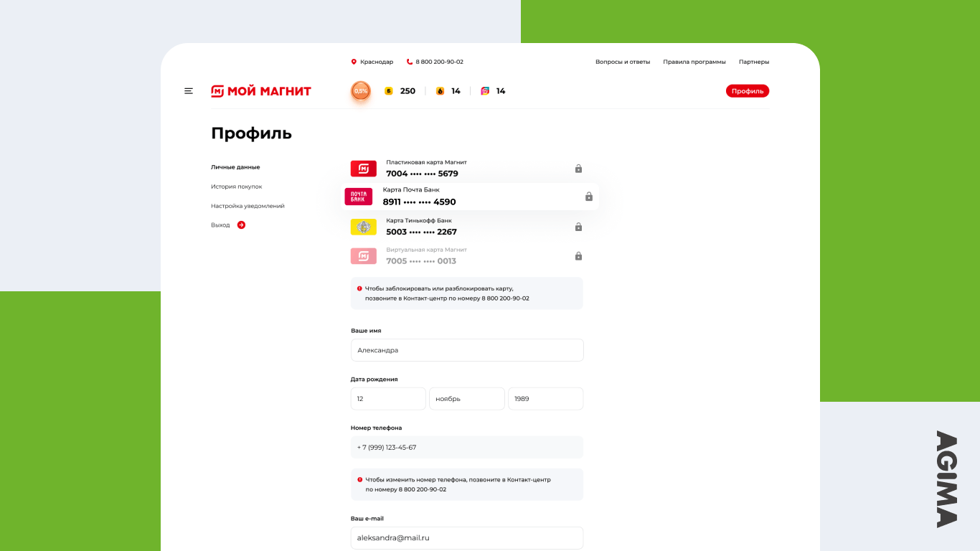Screen dimensions: 980x551
Task: Click the Мой Магнит logo
Action: (x=261, y=91)
